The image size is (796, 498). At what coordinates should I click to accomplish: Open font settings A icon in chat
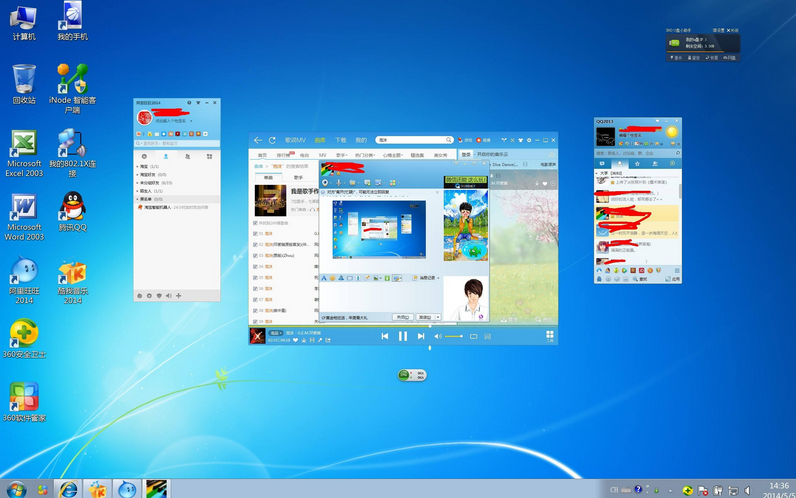(x=324, y=278)
